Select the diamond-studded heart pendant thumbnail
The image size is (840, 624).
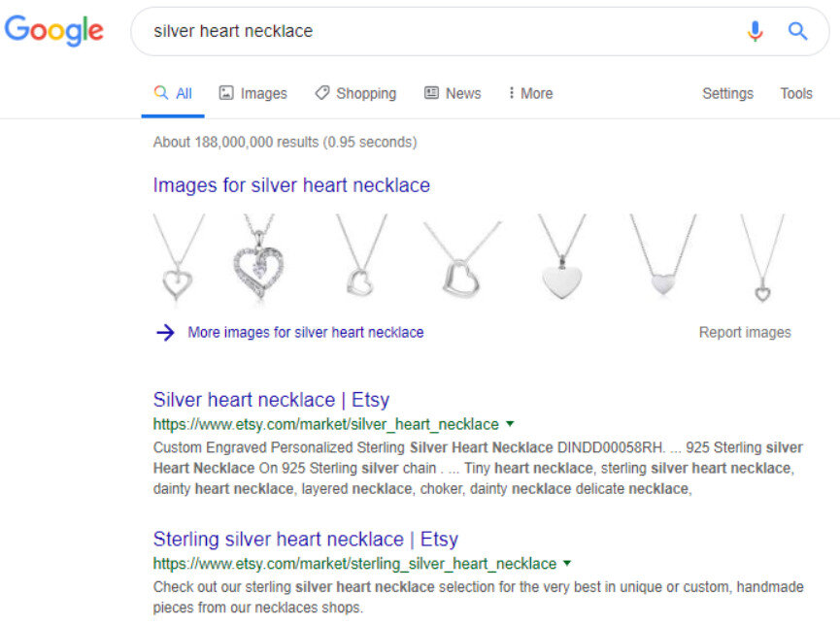click(258, 257)
